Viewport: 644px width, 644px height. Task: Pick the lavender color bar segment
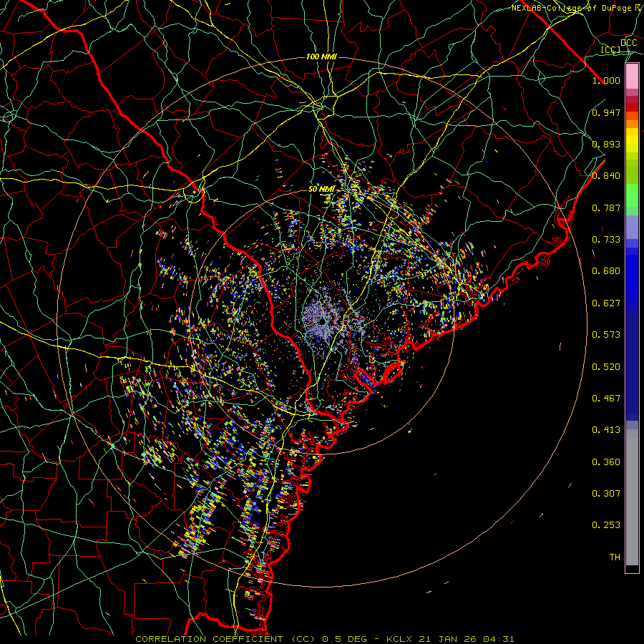tap(632, 227)
